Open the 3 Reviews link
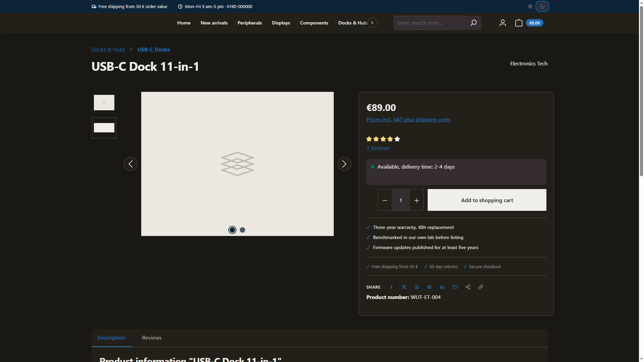 click(378, 148)
